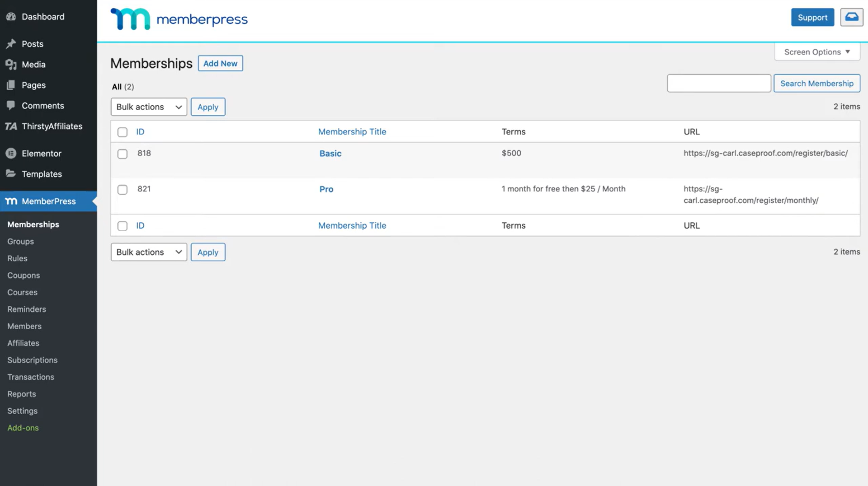Open Posts menu label
The width and height of the screenshot is (868, 486).
pos(33,44)
